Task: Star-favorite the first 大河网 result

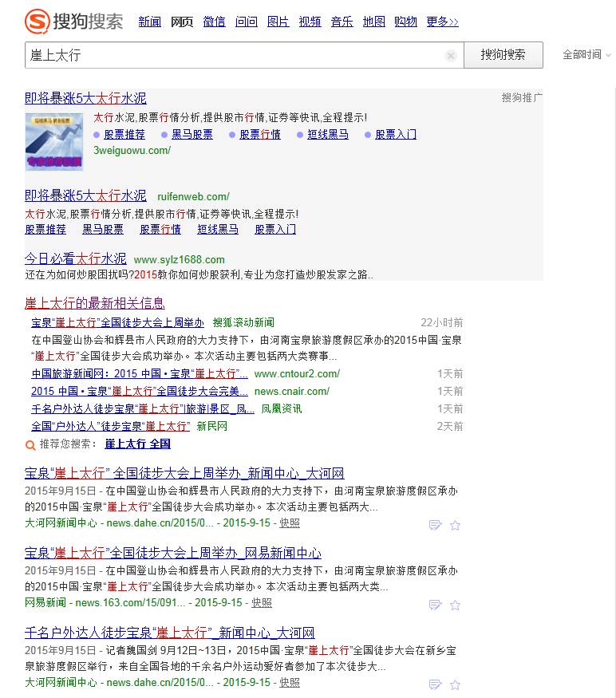Action: 455,525
